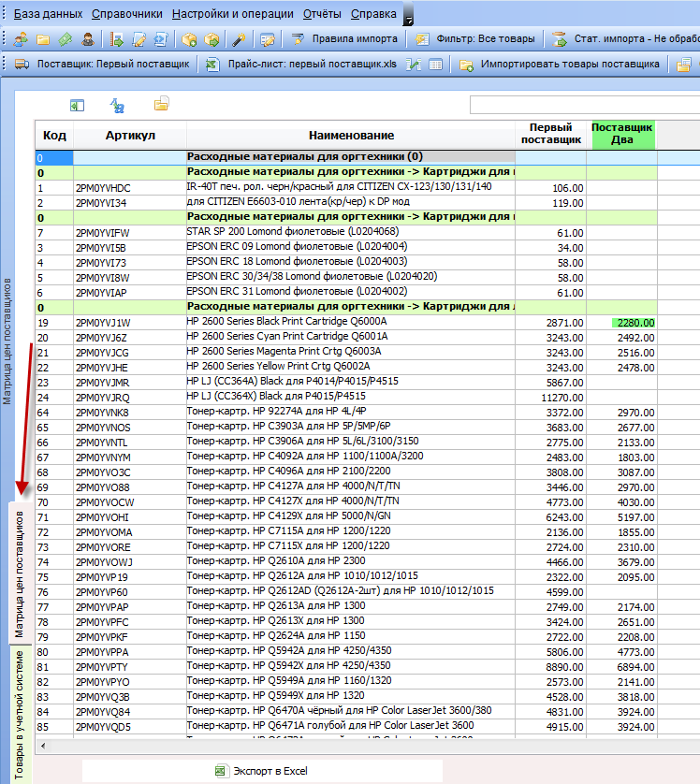Click price cell 11270.00
The width and height of the screenshot is (700, 784).
(551, 398)
